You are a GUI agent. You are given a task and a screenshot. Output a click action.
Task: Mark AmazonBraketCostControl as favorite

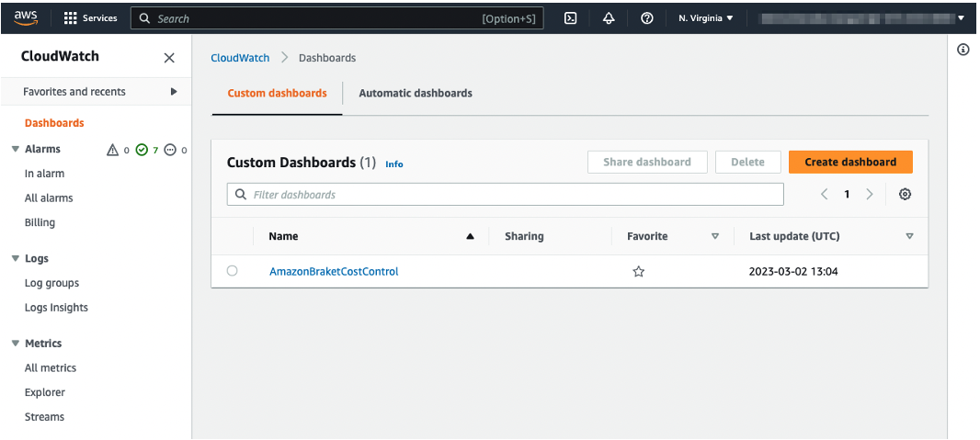point(638,272)
